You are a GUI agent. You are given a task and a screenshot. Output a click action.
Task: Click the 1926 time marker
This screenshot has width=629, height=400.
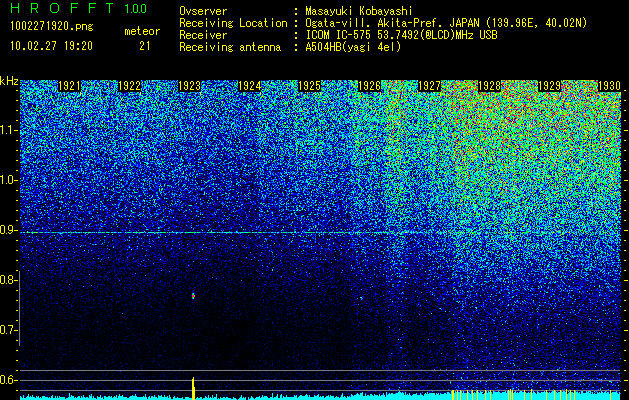tap(369, 86)
